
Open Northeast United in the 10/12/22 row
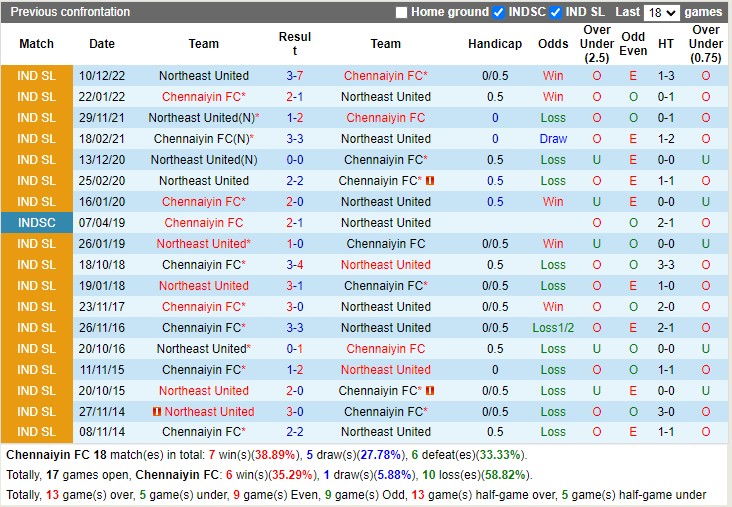coord(204,76)
